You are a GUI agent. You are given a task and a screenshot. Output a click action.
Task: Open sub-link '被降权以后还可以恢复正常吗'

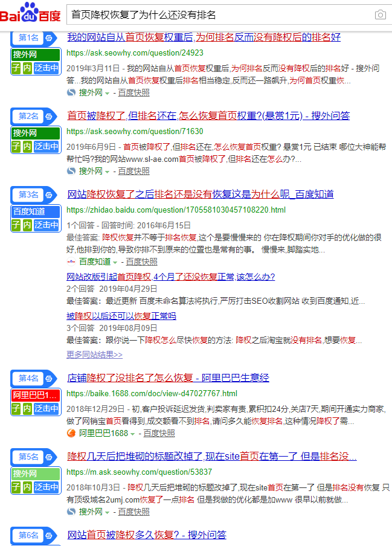click(121, 316)
